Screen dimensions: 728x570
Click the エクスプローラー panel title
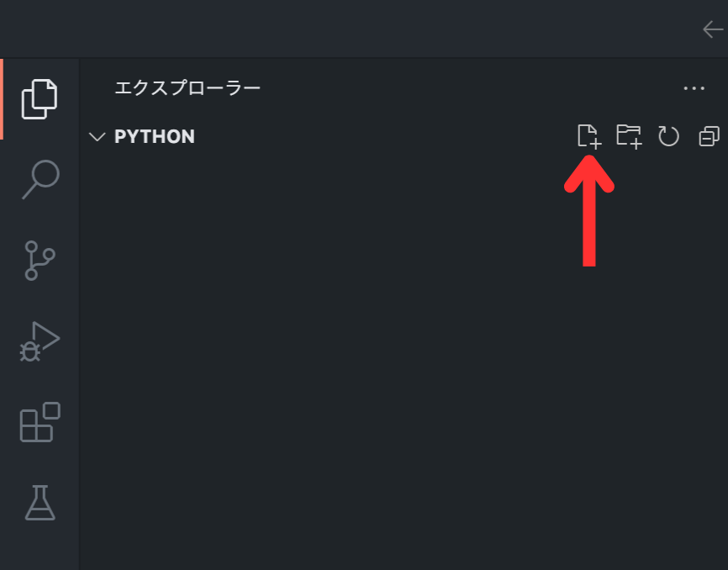click(187, 87)
